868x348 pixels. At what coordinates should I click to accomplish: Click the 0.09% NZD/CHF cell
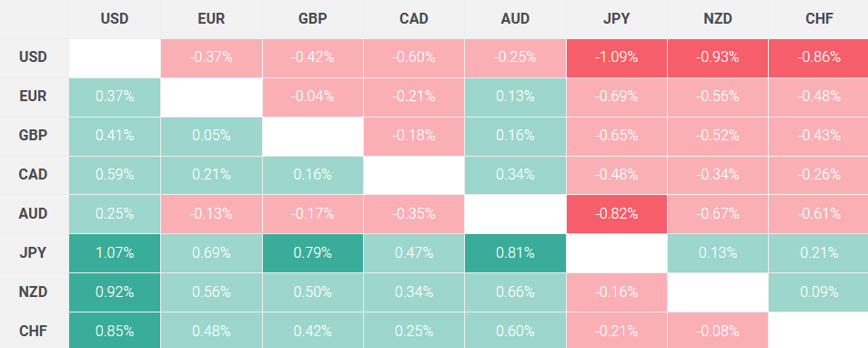pyautogui.click(x=818, y=292)
